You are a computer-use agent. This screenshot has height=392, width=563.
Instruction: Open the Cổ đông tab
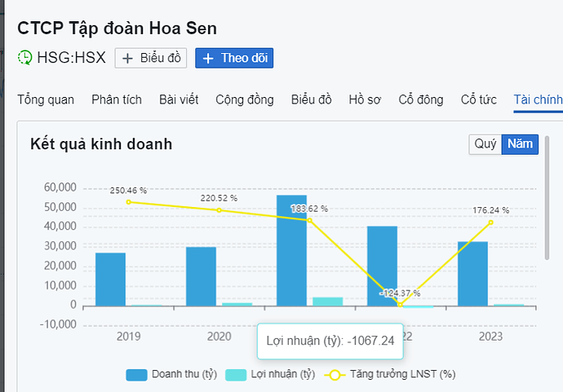pyautogui.click(x=421, y=99)
